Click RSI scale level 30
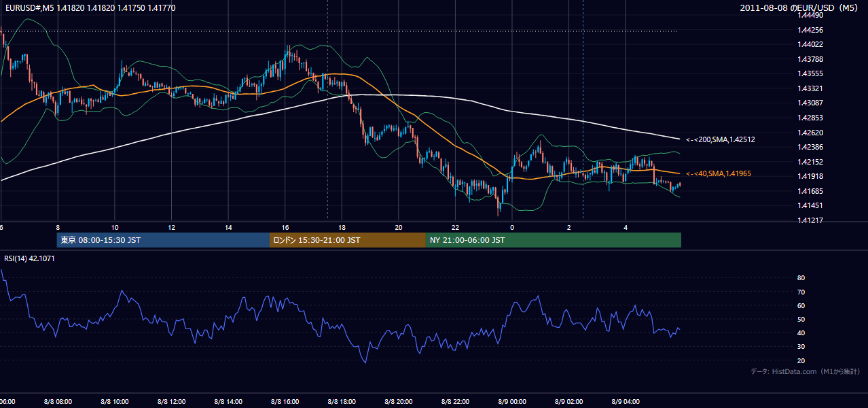This screenshot has height=408, width=868. [801, 347]
